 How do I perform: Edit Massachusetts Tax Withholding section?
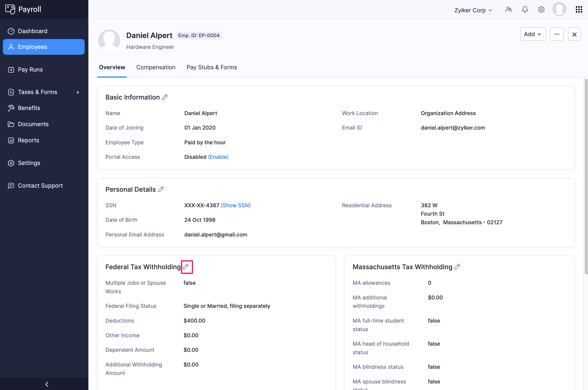[457, 266]
